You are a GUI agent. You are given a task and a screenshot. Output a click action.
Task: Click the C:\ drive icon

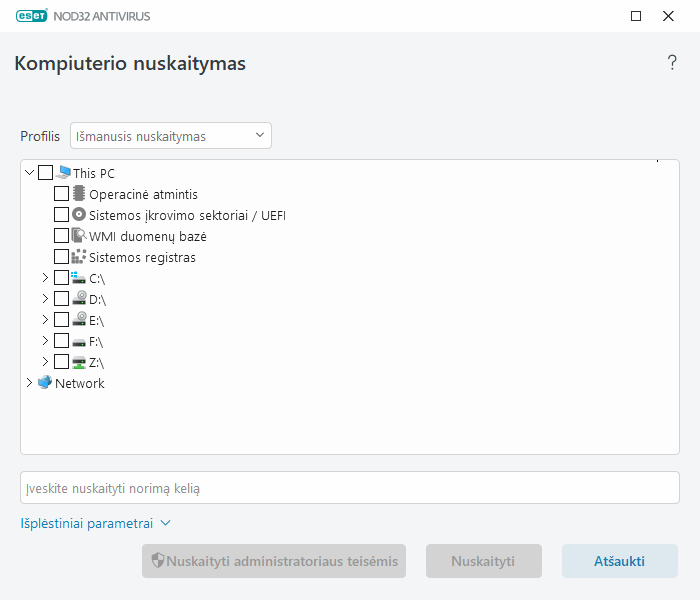(79, 278)
